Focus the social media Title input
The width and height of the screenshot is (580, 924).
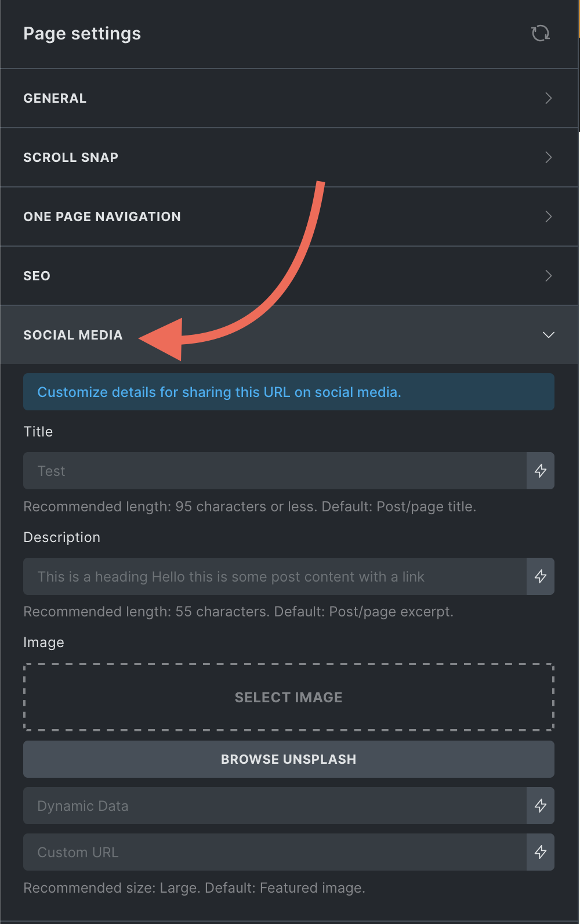point(275,471)
